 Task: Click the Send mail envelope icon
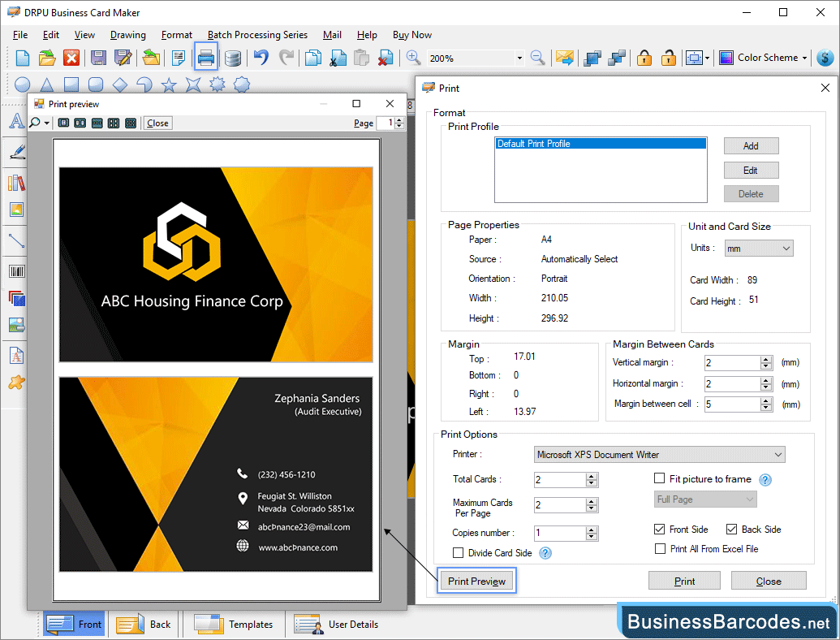565,58
